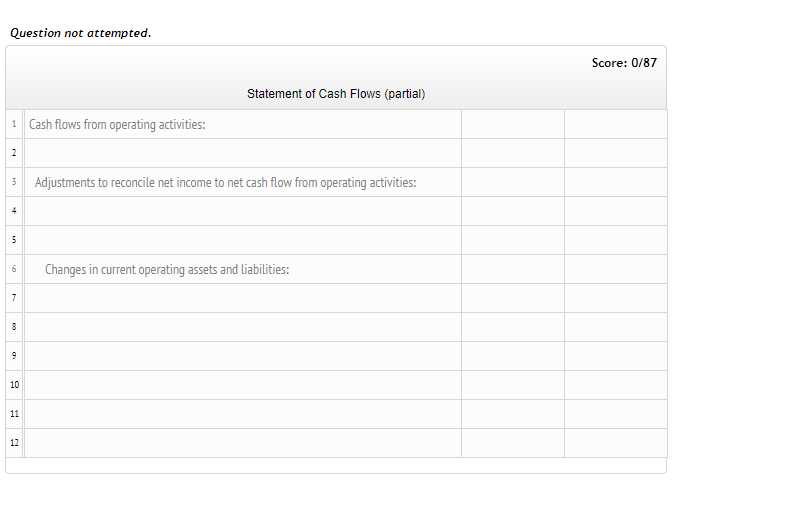Image resolution: width=789 pixels, height=506 pixels.
Task: Select the row 8 description cell
Action: point(243,327)
